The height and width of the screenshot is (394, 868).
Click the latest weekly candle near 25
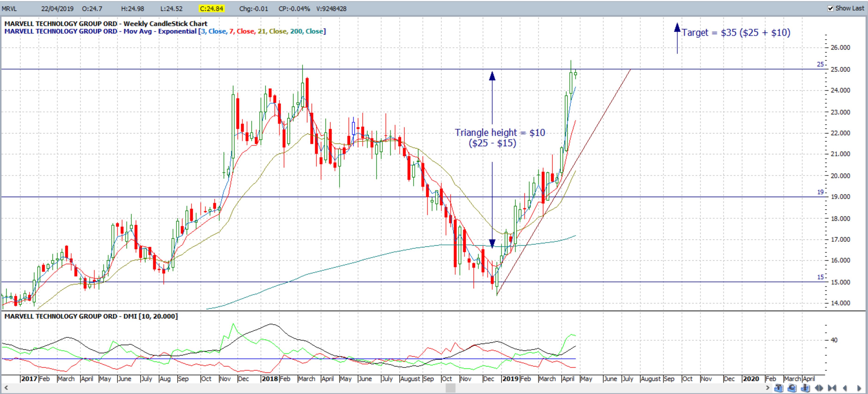576,74
